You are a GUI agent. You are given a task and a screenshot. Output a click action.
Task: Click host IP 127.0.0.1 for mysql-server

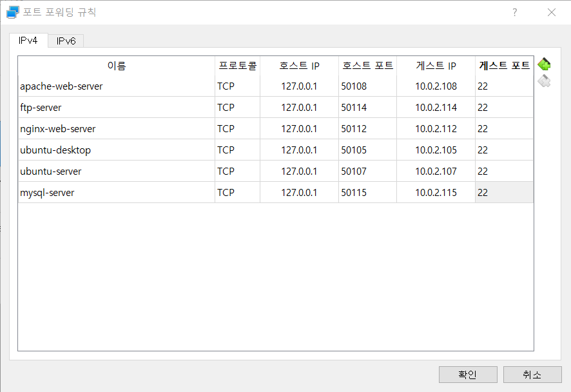tap(299, 192)
